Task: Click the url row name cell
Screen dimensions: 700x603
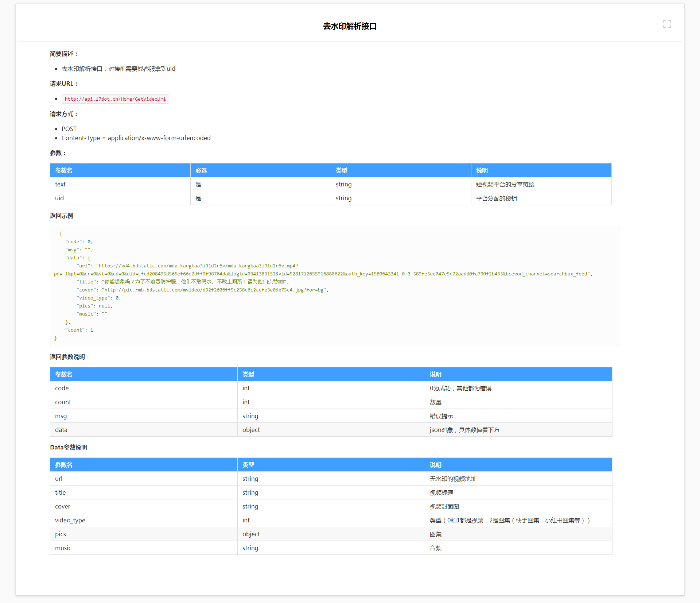Action: tap(144, 479)
